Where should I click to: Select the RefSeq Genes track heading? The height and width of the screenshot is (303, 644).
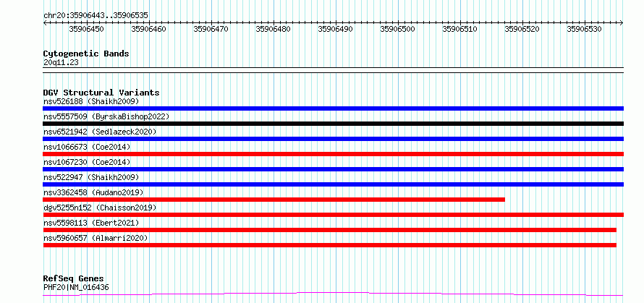[x=73, y=279]
